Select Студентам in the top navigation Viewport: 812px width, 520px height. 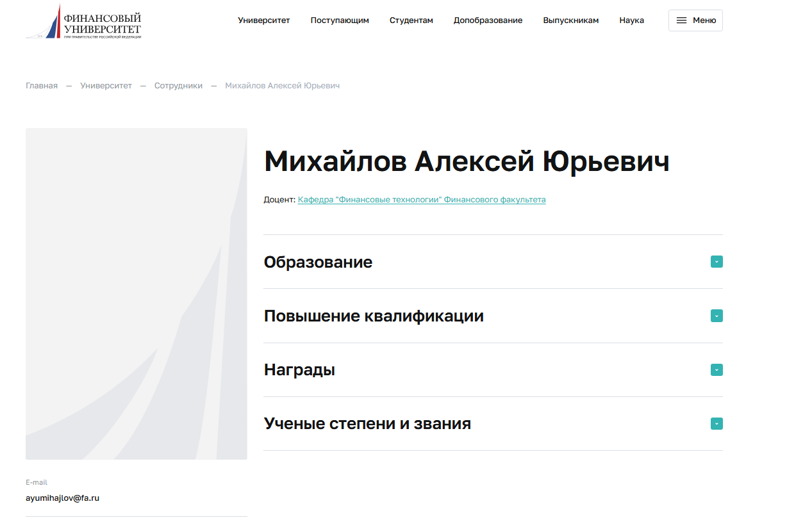pos(411,20)
